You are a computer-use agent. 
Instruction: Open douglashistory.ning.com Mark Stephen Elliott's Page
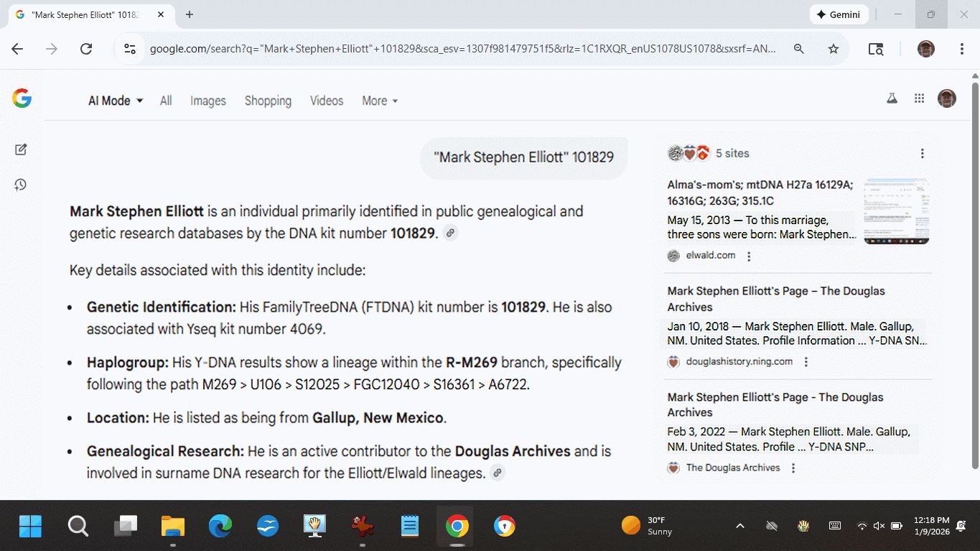click(775, 299)
